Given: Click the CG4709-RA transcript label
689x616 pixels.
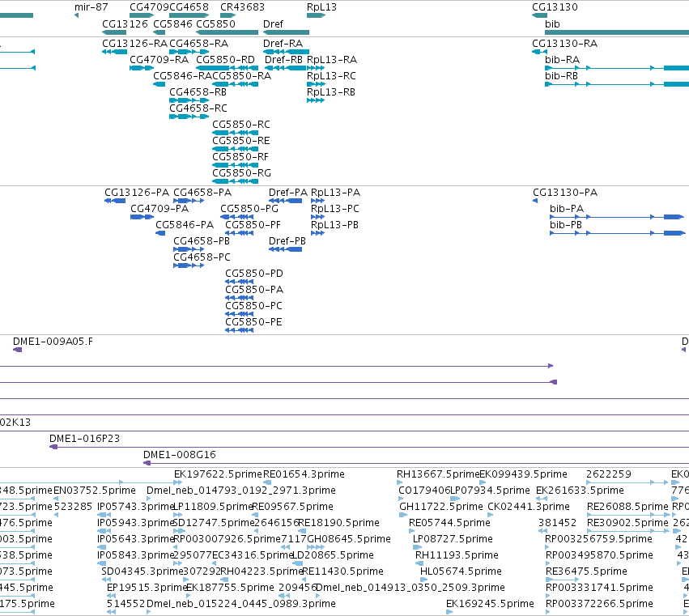Looking at the screenshot, I should click(x=159, y=60).
